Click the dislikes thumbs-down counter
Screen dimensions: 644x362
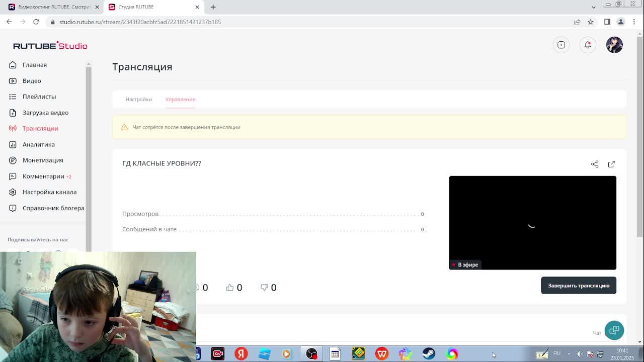268,287
